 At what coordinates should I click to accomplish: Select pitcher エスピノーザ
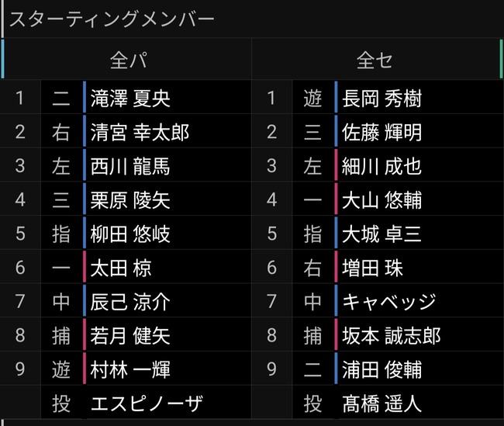(x=147, y=403)
